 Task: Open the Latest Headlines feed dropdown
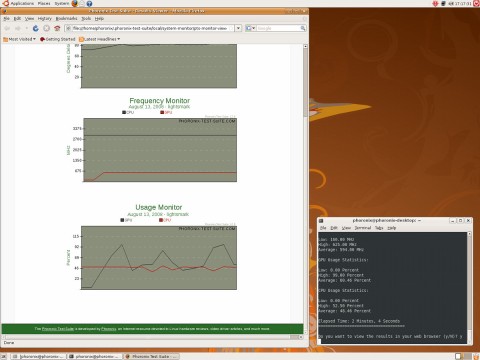[x=99, y=39]
